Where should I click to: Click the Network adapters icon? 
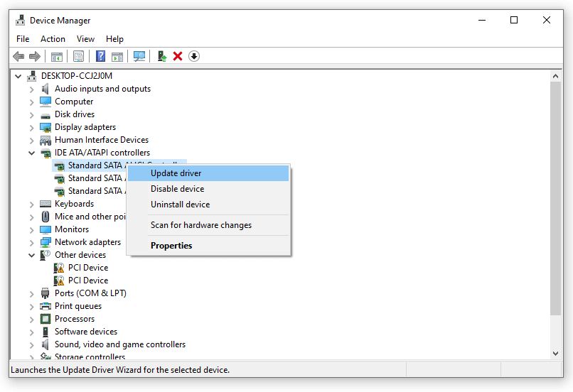click(45, 242)
